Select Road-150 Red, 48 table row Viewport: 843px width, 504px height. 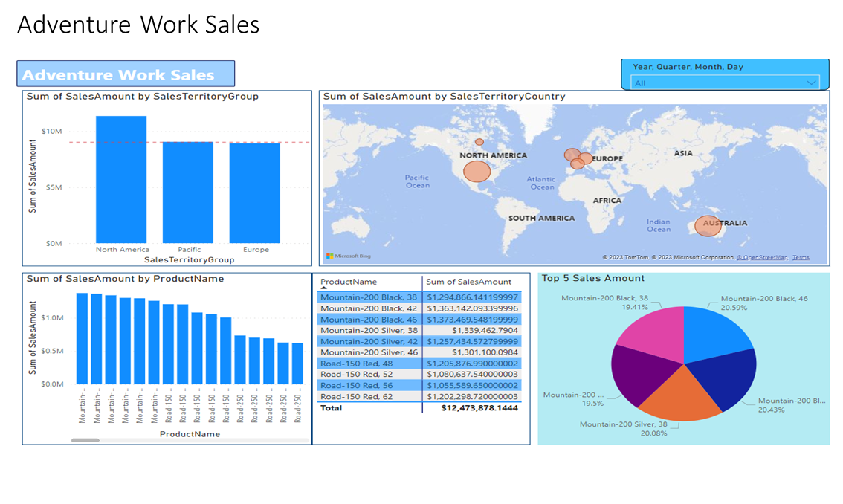point(360,364)
